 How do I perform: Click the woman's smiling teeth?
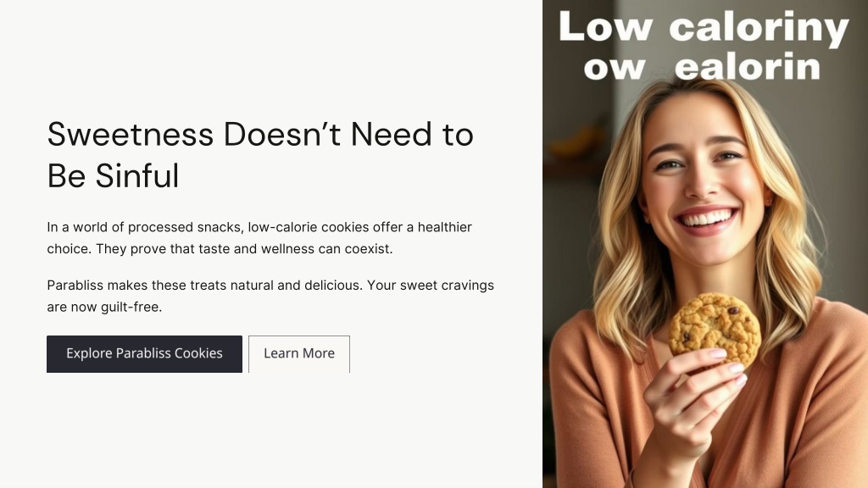706,218
